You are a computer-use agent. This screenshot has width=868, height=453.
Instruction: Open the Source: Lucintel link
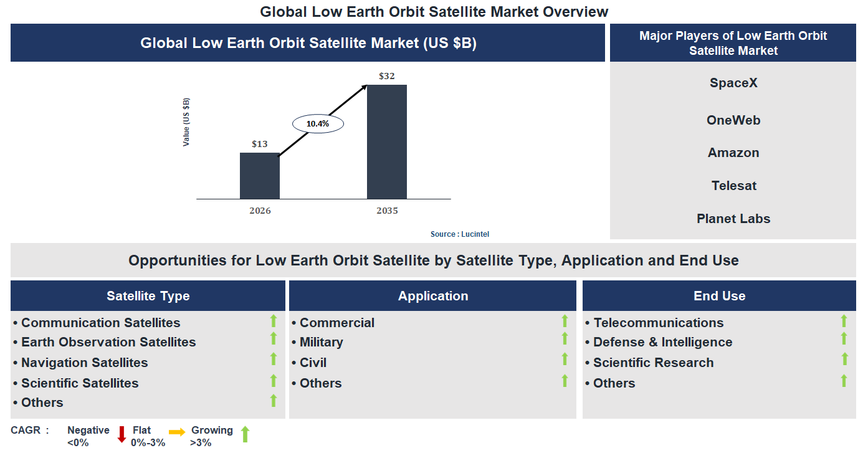tap(460, 234)
